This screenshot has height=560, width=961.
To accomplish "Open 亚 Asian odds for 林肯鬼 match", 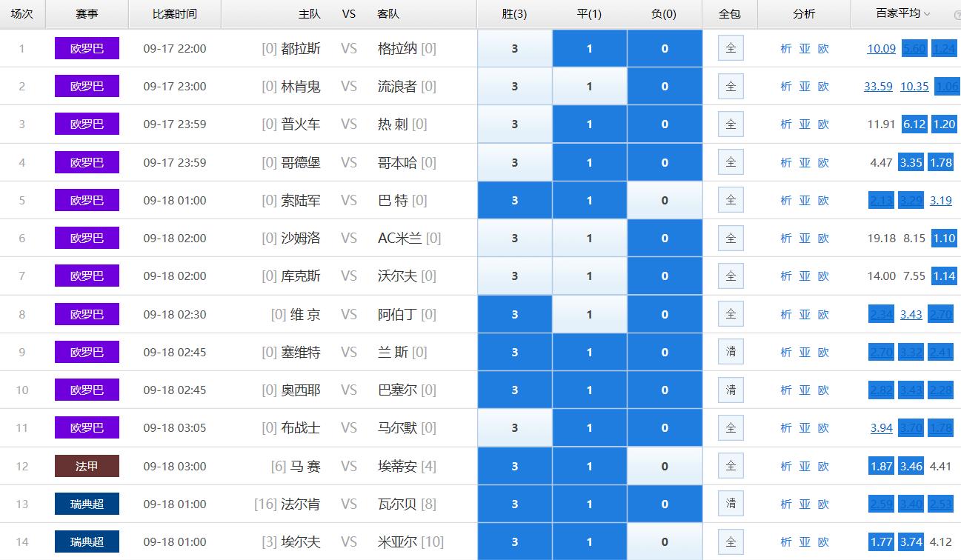I will (805, 86).
